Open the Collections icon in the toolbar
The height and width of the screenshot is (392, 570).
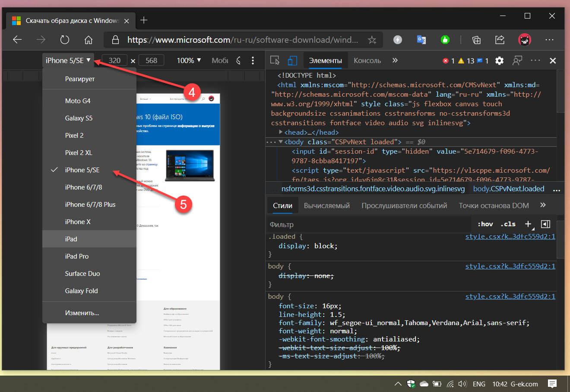pyautogui.click(x=476, y=40)
